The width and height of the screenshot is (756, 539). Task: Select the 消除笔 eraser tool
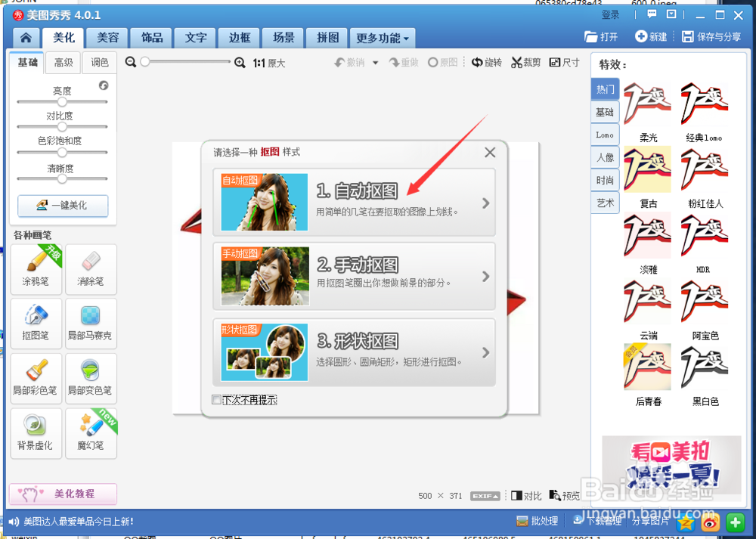(91, 269)
